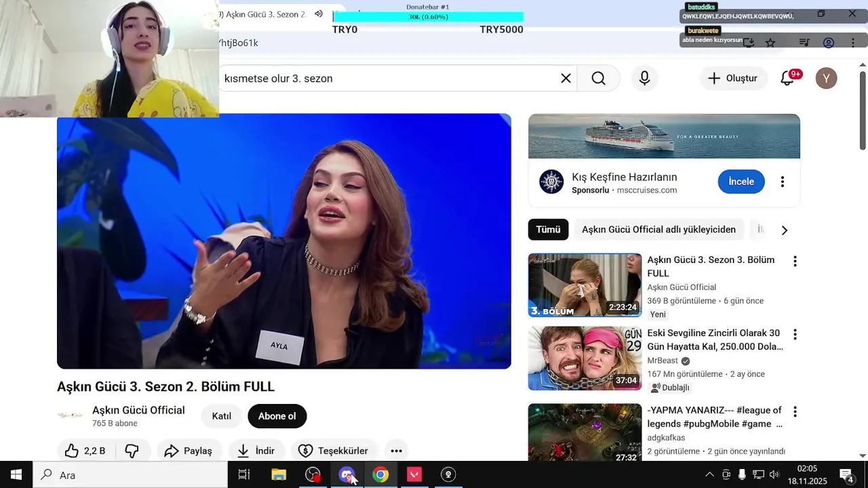
Task: Open the MSC Cruises ad logo
Action: [551, 182]
